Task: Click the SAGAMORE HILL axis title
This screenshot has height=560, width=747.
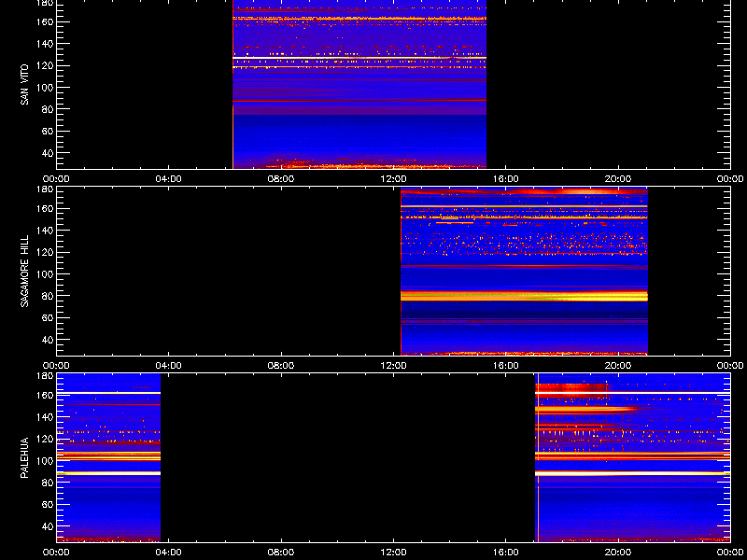Action: click(24, 271)
